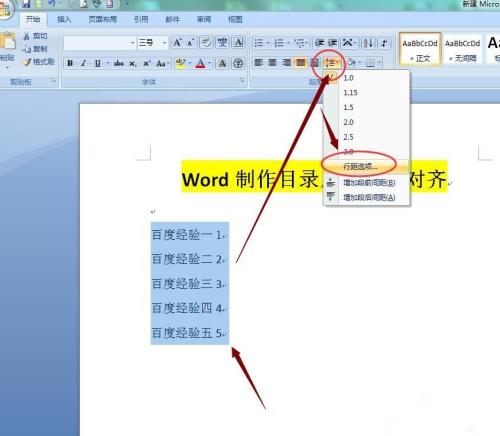
Task: Click the Shrink Font icon
Action: tap(190, 43)
